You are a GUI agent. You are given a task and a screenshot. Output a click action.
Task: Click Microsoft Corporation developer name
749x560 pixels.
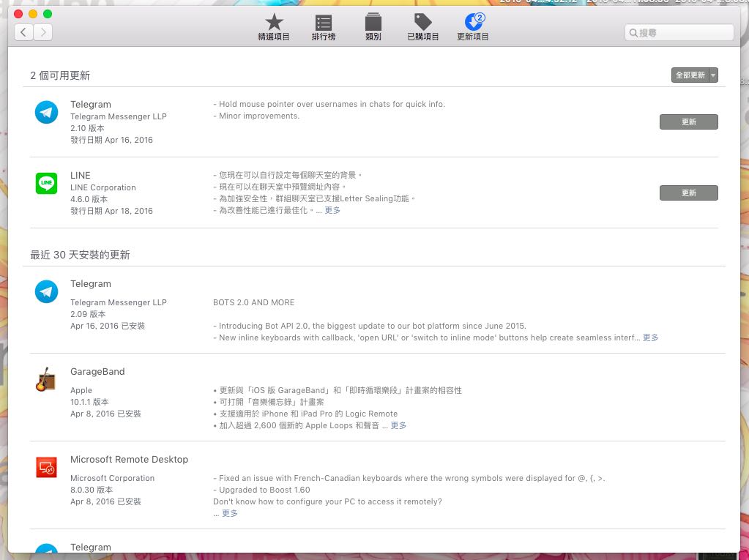(x=112, y=478)
